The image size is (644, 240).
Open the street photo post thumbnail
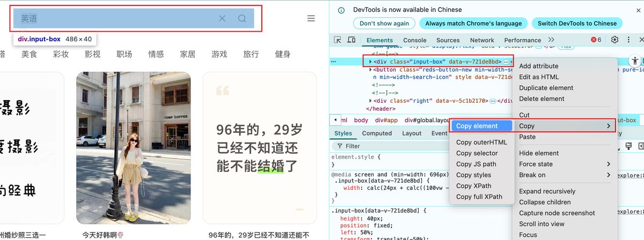[133, 148]
